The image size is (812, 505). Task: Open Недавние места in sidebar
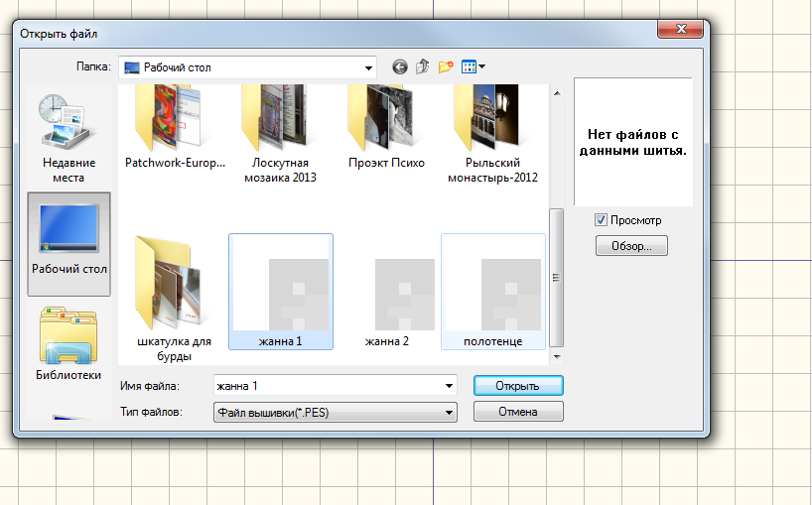point(68,138)
